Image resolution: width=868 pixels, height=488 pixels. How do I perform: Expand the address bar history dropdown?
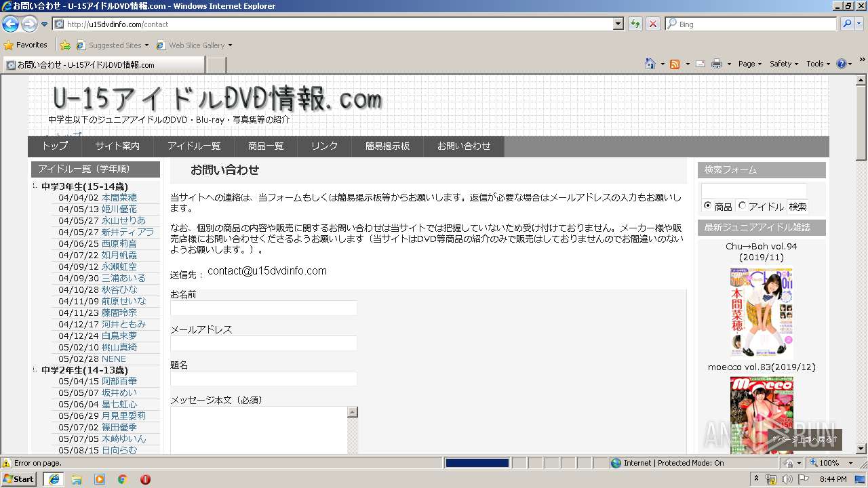618,24
